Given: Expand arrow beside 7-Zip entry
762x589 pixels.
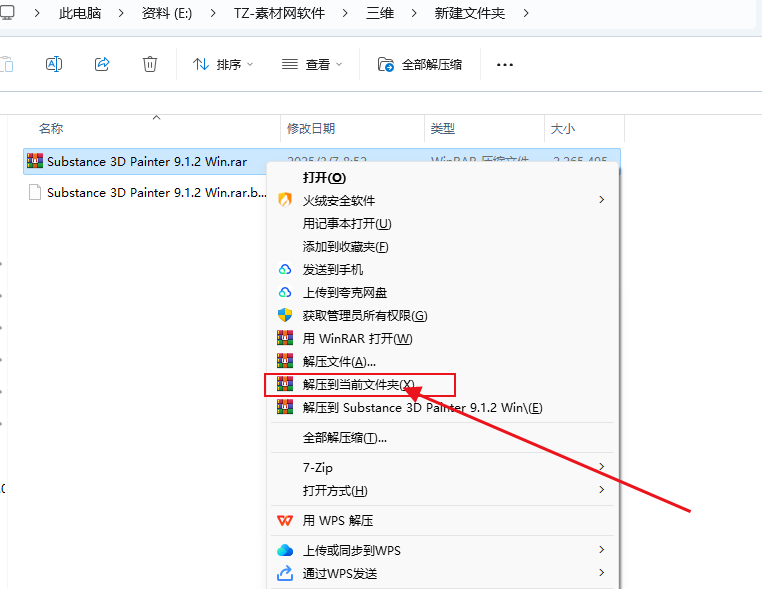Looking at the screenshot, I should pyautogui.click(x=602, y=467).
